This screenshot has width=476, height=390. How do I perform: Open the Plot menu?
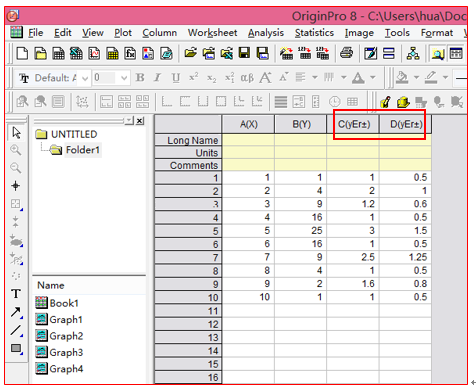(123, 33)
